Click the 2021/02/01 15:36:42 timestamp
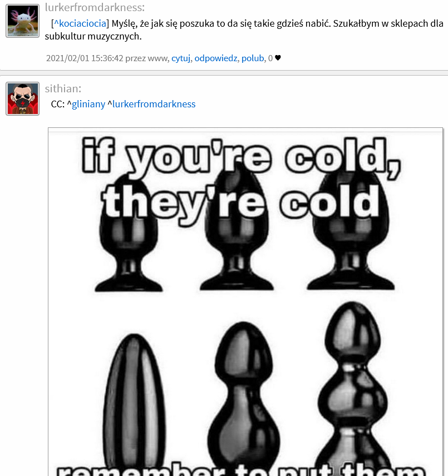 click(85, 58)
